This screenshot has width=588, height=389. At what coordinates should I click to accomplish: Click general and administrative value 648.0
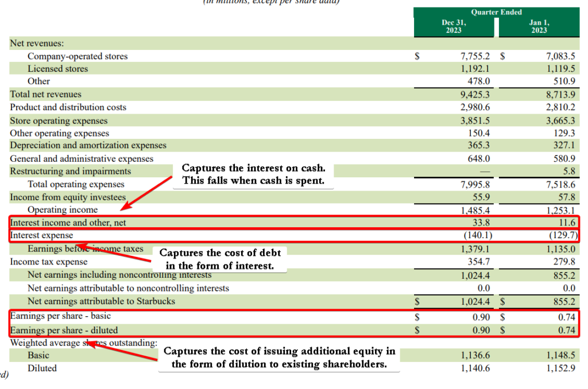pyautogui.click(x=479, y=158)
